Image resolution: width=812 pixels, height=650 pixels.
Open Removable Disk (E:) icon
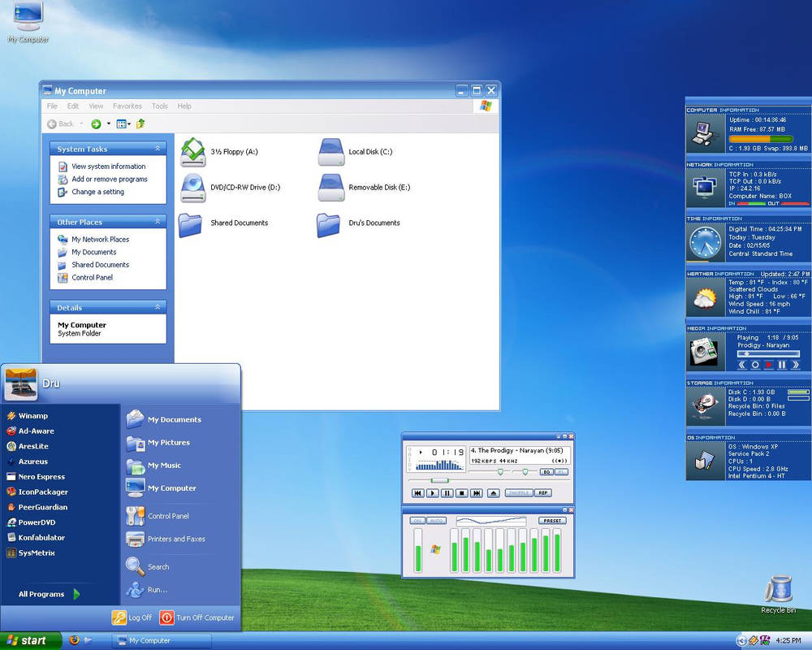pos(331,188)
